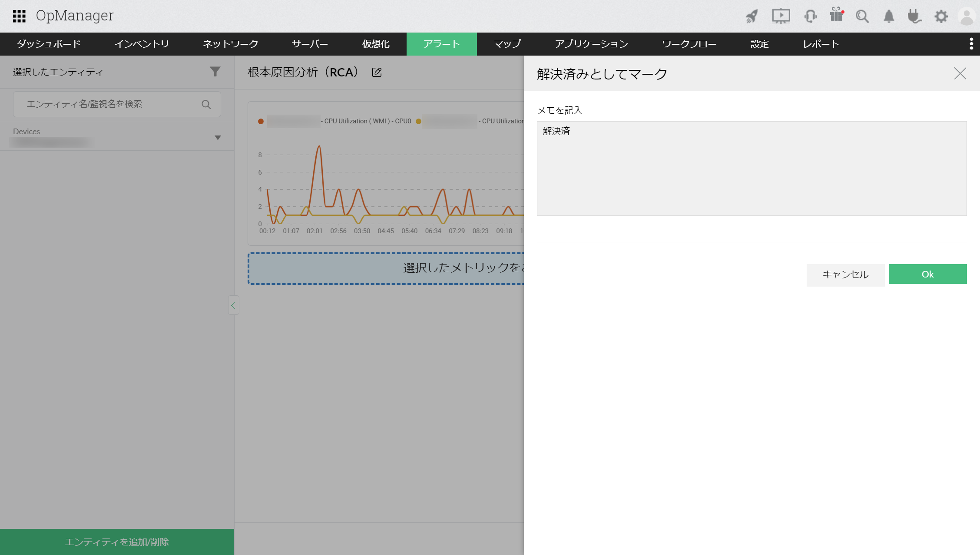This screenshot has width=980, height=555.
Task: Open the three-dot overflow menu
Action: (x=971, y=44)
